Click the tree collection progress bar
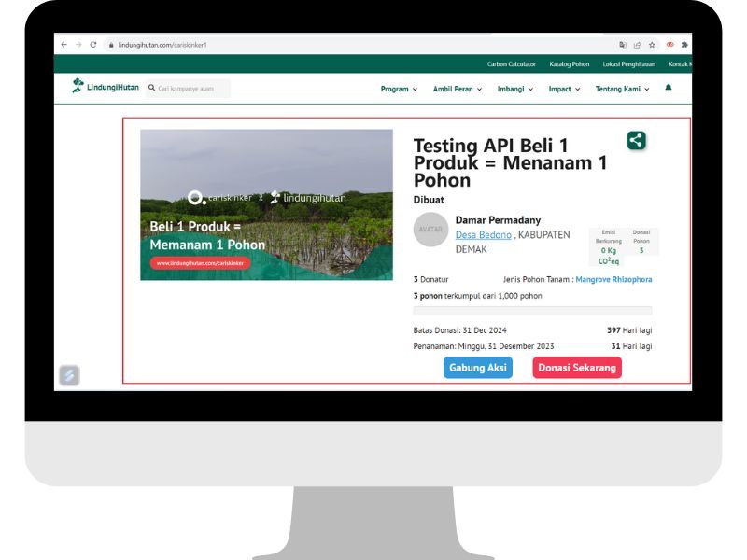The image size is (747, 560). click(532, 311)
